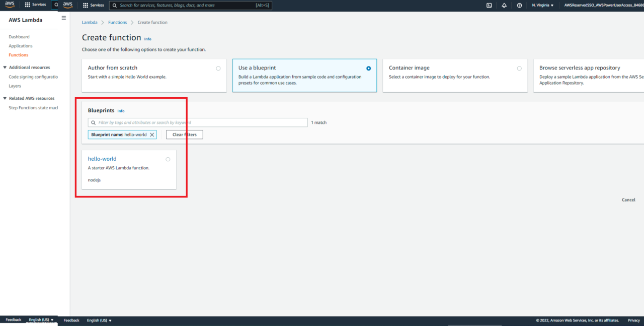Image resolution: width=644 pixels, height=326 pixels.
Task: Open Layers in the sidebar
Action: click(15, 86)
